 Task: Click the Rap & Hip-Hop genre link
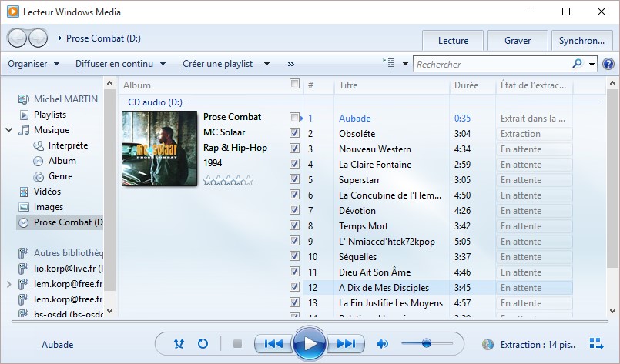coord(235,148)
